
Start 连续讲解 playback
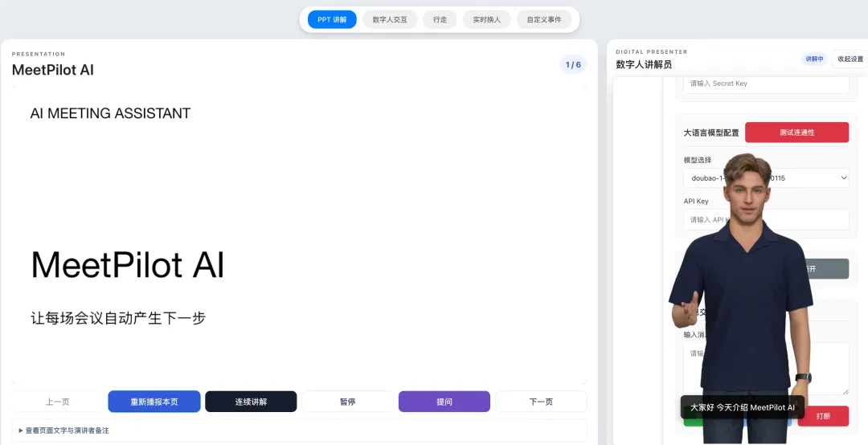pyautogui.click(x=251, y=402)
